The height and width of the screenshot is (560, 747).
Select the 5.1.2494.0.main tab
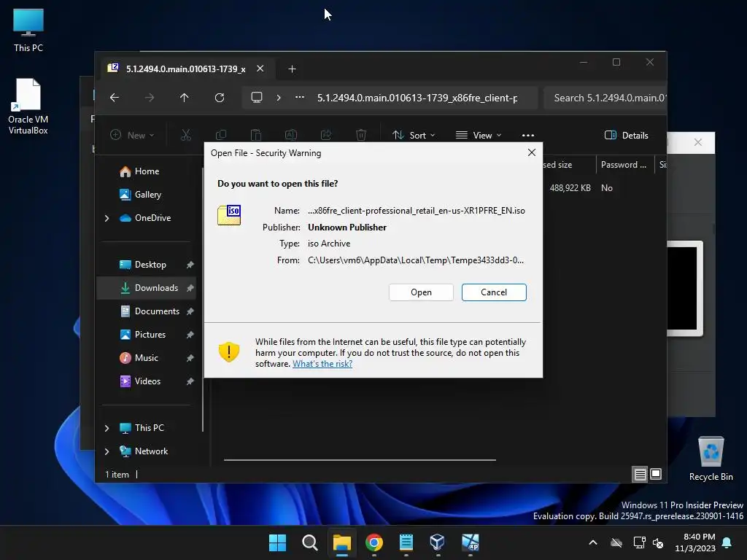click(x=186, y=69)
